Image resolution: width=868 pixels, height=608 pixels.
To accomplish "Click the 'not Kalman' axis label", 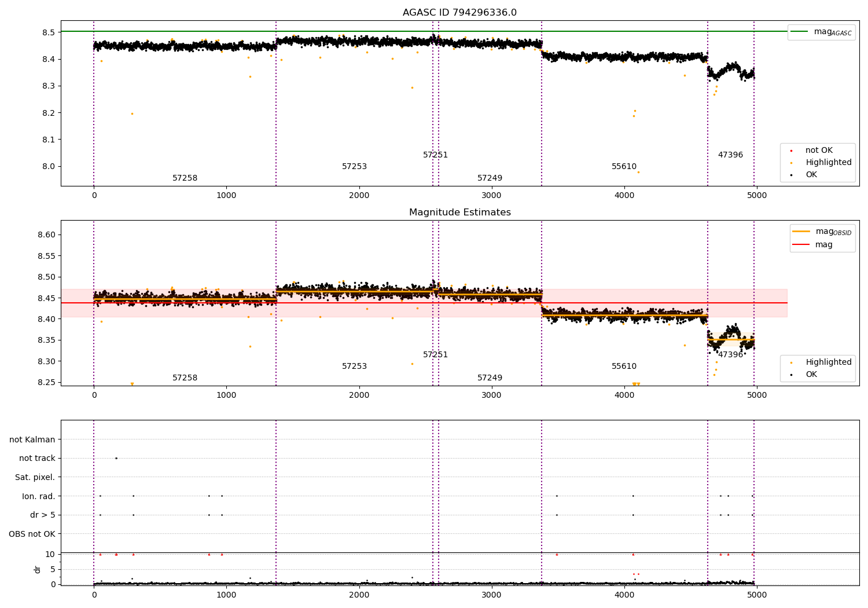I will (x=32, y=440).
